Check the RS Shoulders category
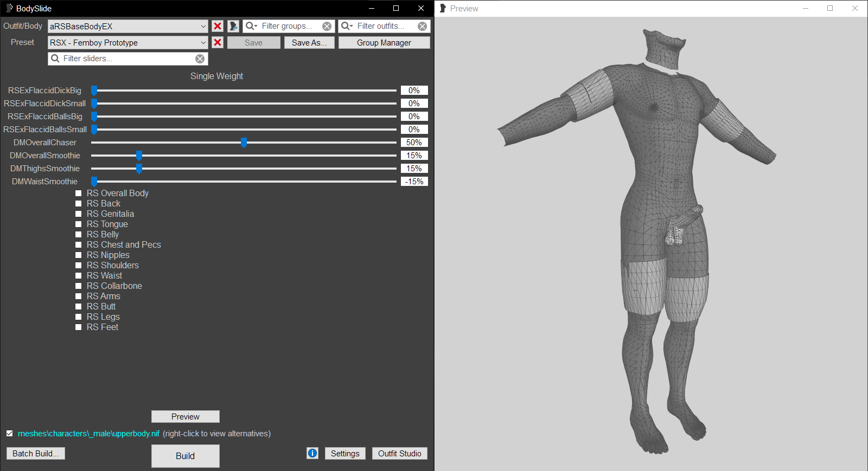 (x=79, y=266)
